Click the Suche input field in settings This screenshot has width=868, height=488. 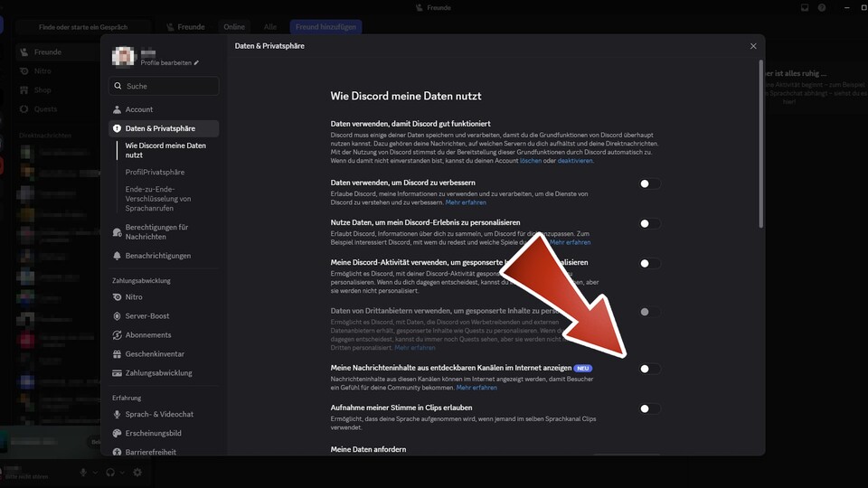pos(164,86)
